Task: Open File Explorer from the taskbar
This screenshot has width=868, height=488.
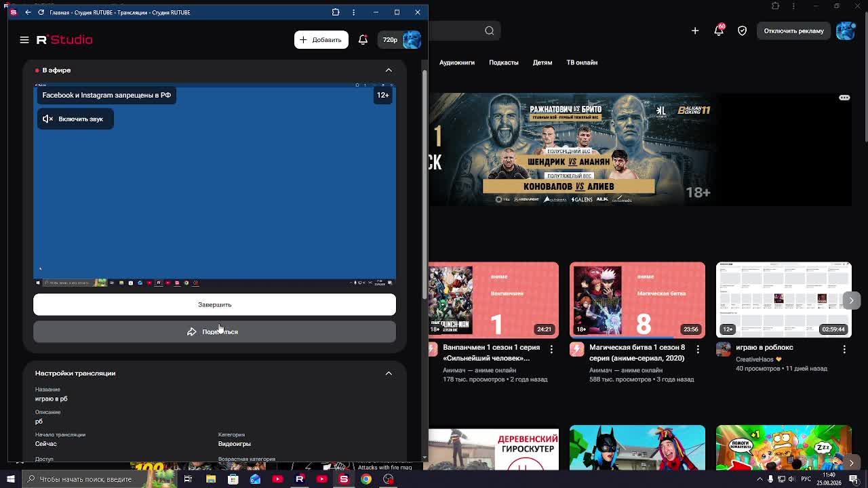Action: point(211,479)
